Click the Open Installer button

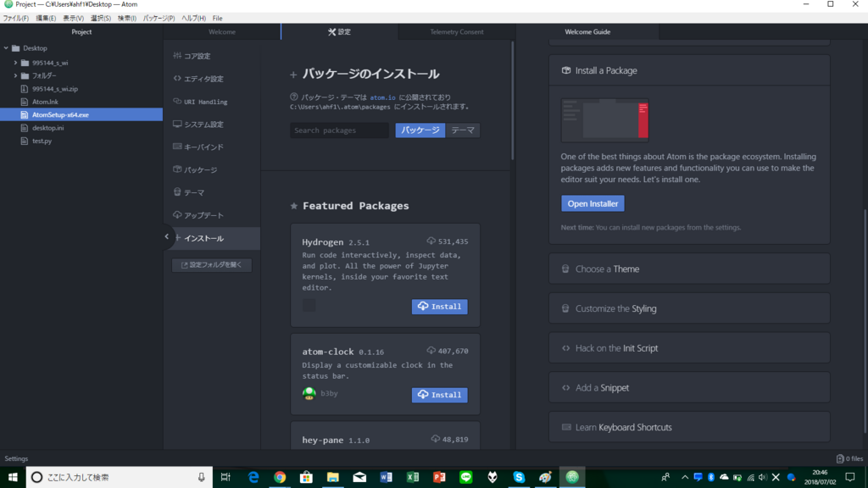[x=593, y=203]
